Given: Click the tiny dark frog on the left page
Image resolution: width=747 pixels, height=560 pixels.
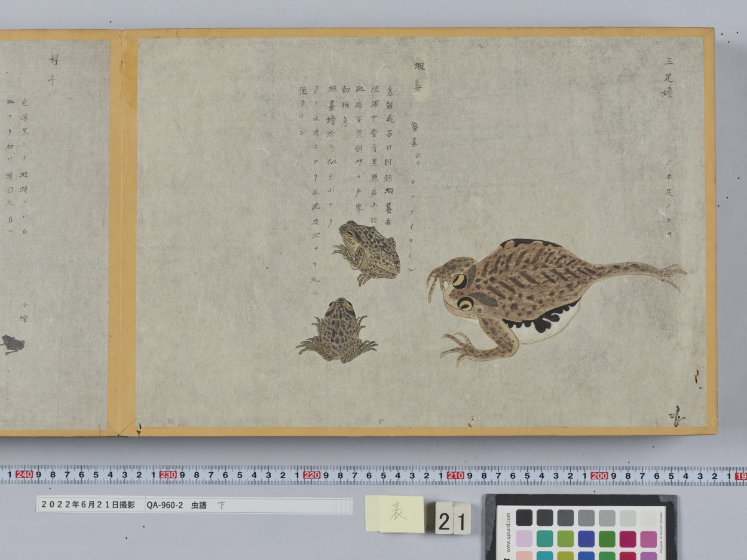Looking at the screenshot, I should 12,344.
